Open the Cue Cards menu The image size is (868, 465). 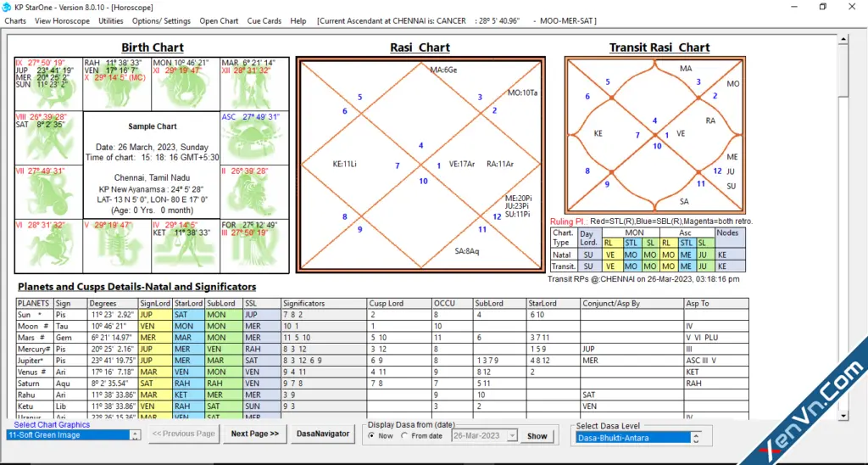264,21
